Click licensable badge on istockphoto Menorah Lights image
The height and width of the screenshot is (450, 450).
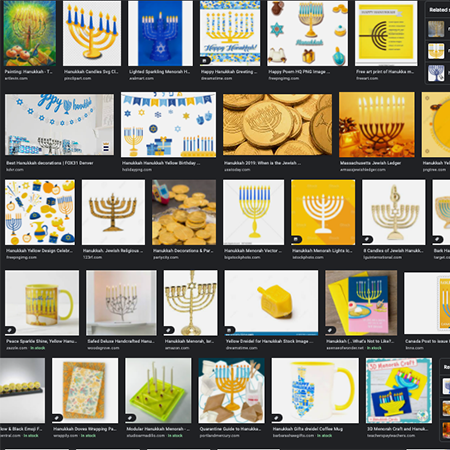pos(296,239)
